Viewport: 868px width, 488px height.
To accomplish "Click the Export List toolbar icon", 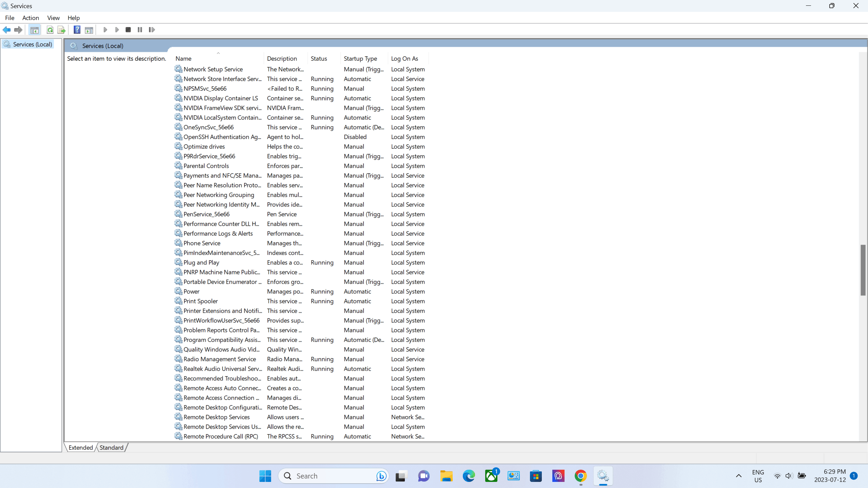I will tap(61, 30).
